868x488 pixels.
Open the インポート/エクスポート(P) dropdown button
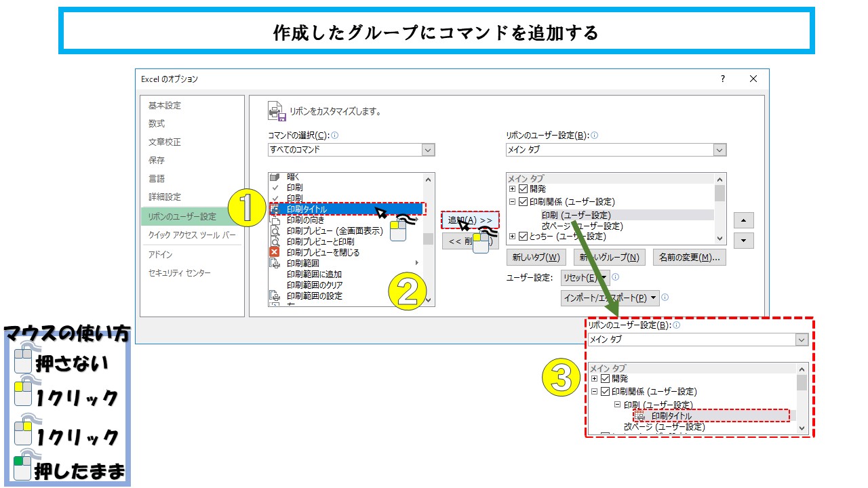pyautogui.click(x=610, y=298)
